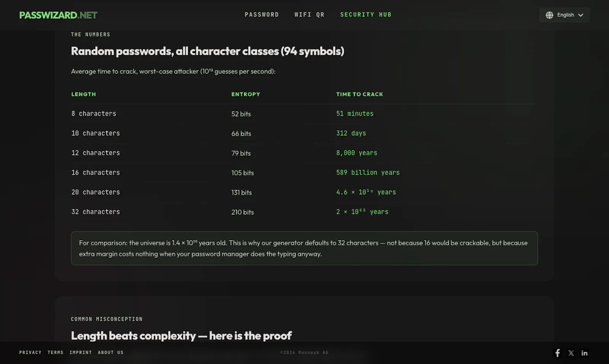Viewport: 609px width, 364px height.
Task: Click the "79 bits" entropy value
Action: [x=241, y=153]
